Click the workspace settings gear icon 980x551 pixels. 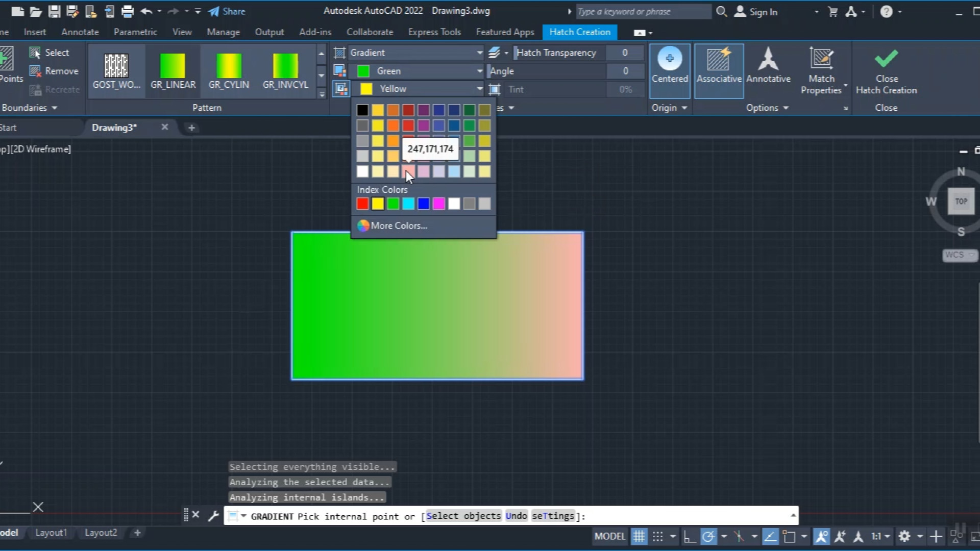click(904, 536)
